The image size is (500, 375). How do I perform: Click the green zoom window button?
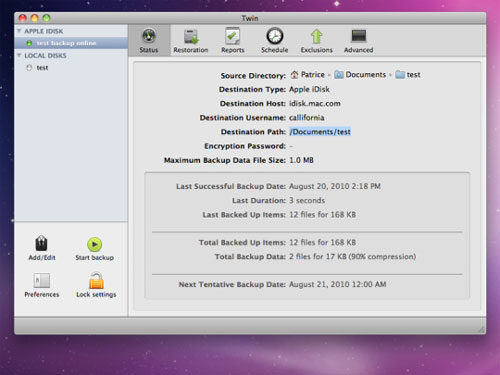click(x=46, y=18)
